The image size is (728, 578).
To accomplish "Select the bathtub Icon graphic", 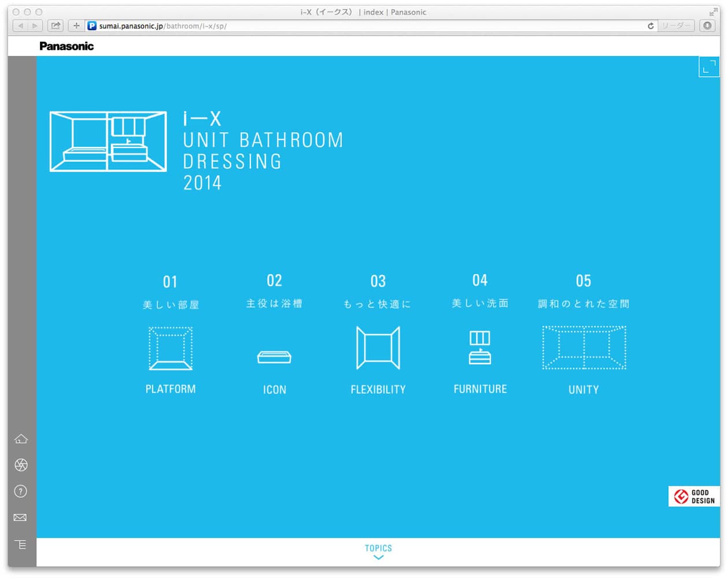I will [274, 357].
